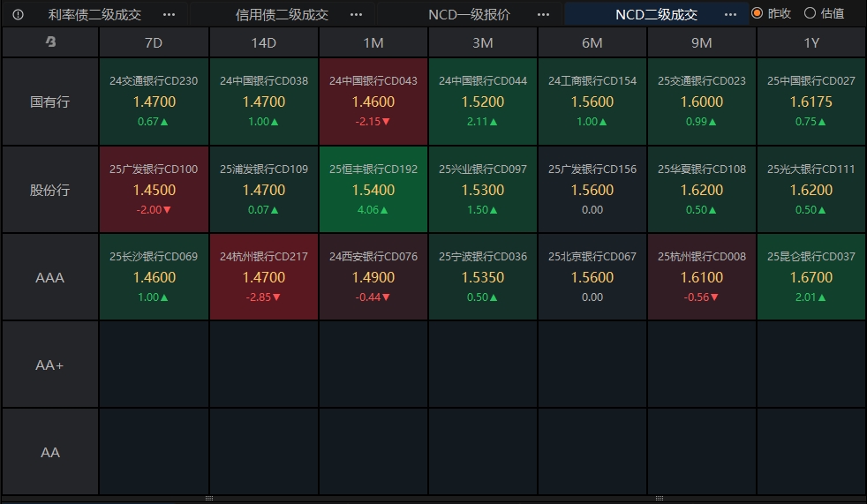Image resolution: width=867 pixels, height=504 pixels.
Task: Open the 利率债二级成交 tab
Action: coord(94,14)
